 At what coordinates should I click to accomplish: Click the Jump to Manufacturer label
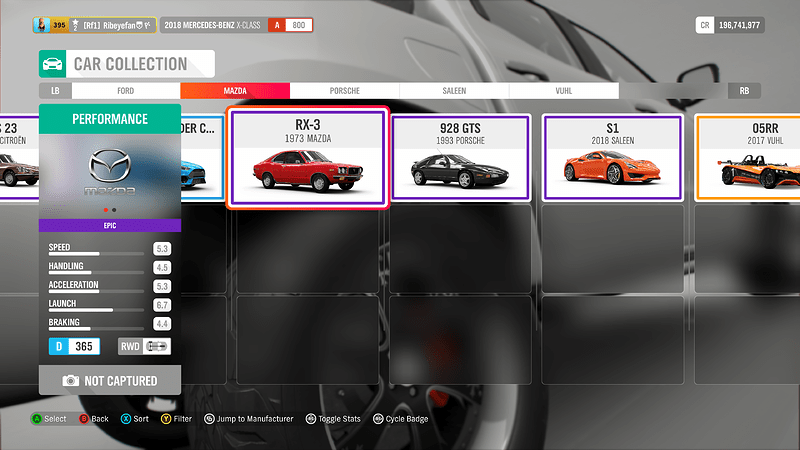[x=255, y=419]
